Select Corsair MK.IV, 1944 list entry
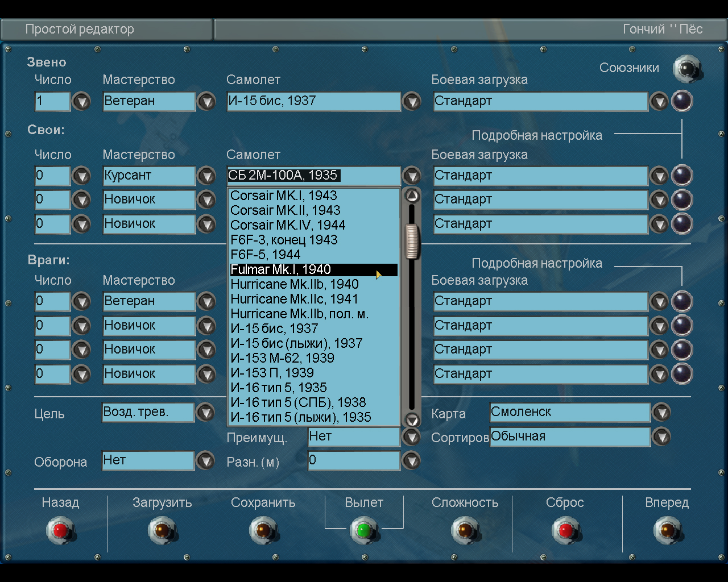The image size is (728, 582). coord(288,225)
